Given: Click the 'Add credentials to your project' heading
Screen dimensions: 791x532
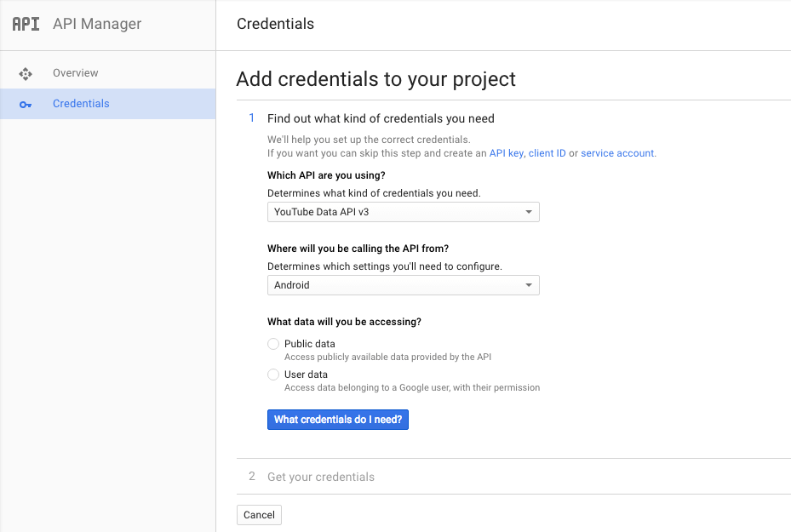Looking at the screenshot, I should pos(375,79).
